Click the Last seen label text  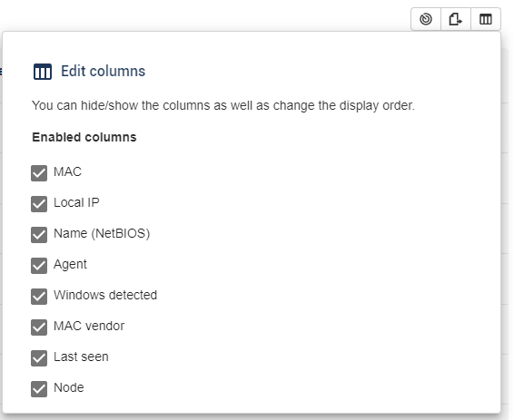click(81, 357)
